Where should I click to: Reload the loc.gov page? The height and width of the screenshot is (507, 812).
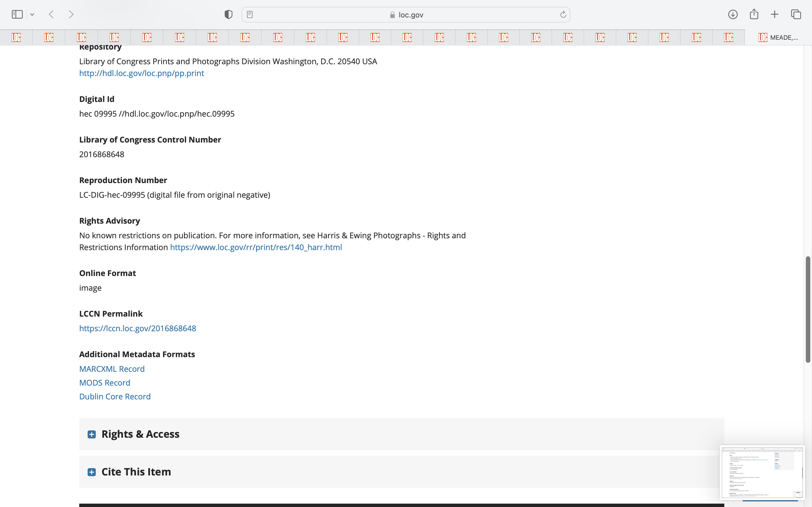coord(563,14)
